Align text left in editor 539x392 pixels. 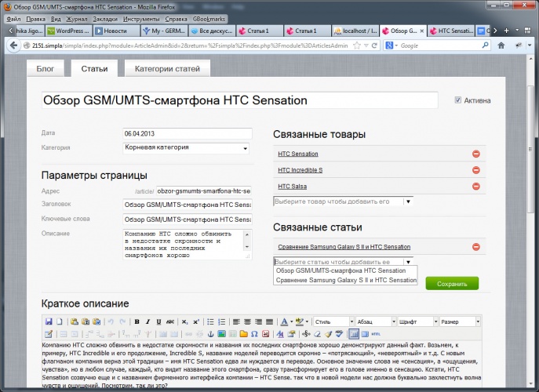236,322
